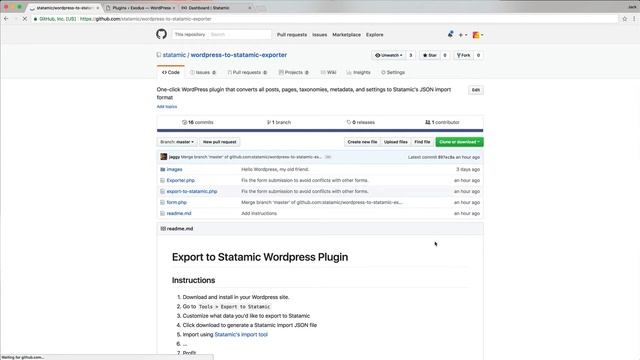The width and height of the screenshot is (640, 360).
Task: Open Statamic's import tool link
Action: point(241,334)
